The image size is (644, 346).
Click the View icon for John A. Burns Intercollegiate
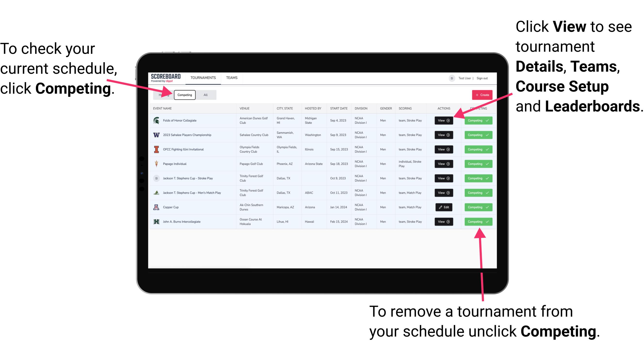point(444,222)
